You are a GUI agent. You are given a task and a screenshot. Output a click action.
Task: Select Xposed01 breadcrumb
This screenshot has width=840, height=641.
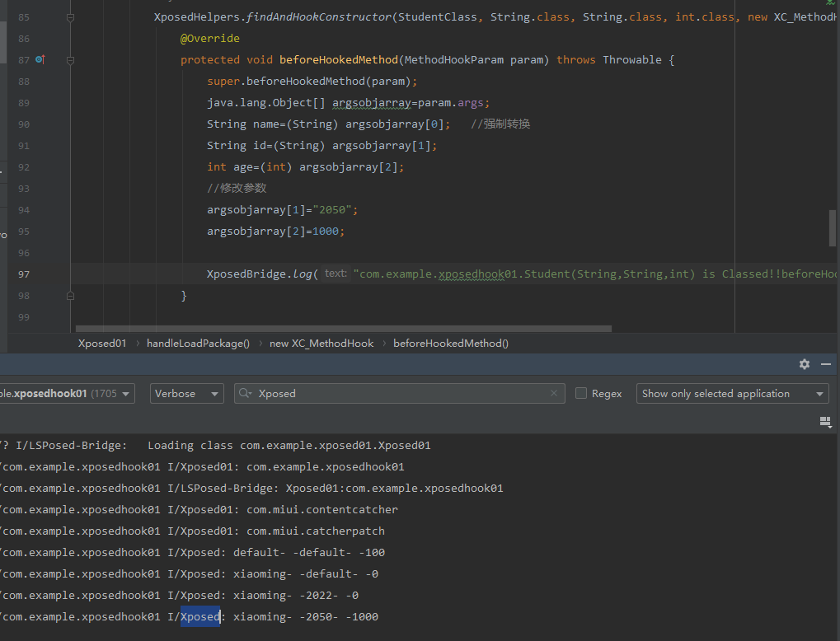click(101, 344)
